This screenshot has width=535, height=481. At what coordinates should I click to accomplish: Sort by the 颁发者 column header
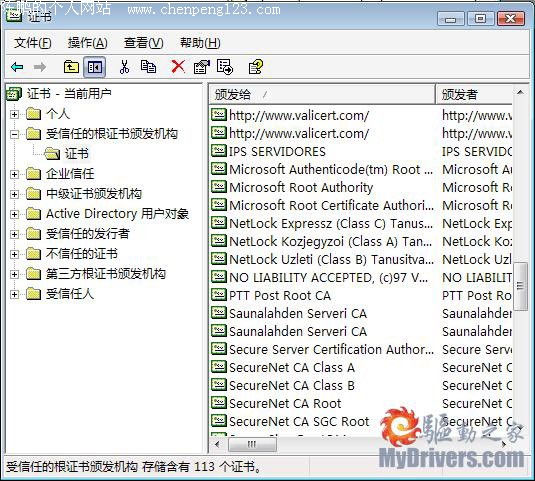[474, 94]
